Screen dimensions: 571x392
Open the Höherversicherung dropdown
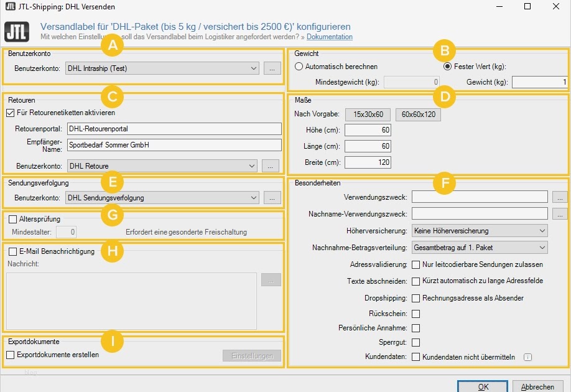point(480,231)
